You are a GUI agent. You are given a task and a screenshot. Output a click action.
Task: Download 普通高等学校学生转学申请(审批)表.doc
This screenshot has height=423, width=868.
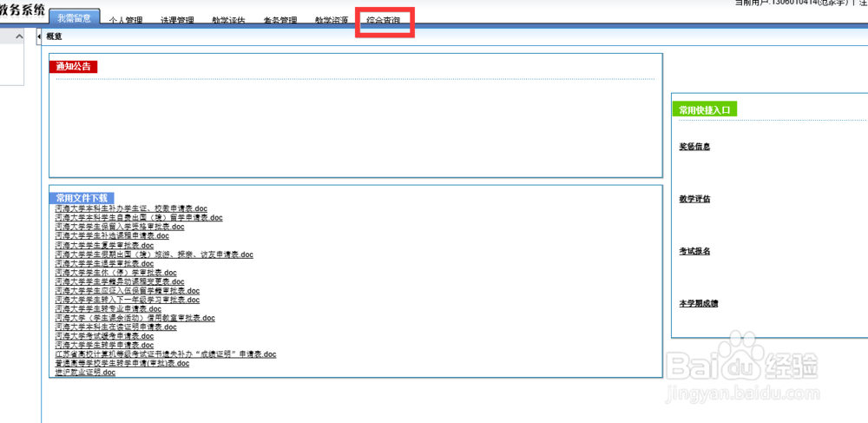[x=122, y=364]
